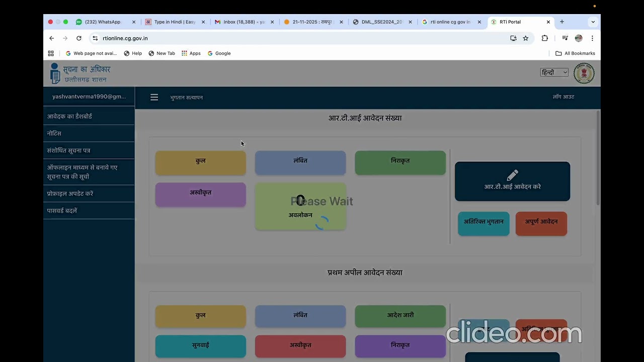Image resolution: width=644 pixels, height=362 pixels.
Task: Bookmark this page with star icon
Action: click(526, 38)
